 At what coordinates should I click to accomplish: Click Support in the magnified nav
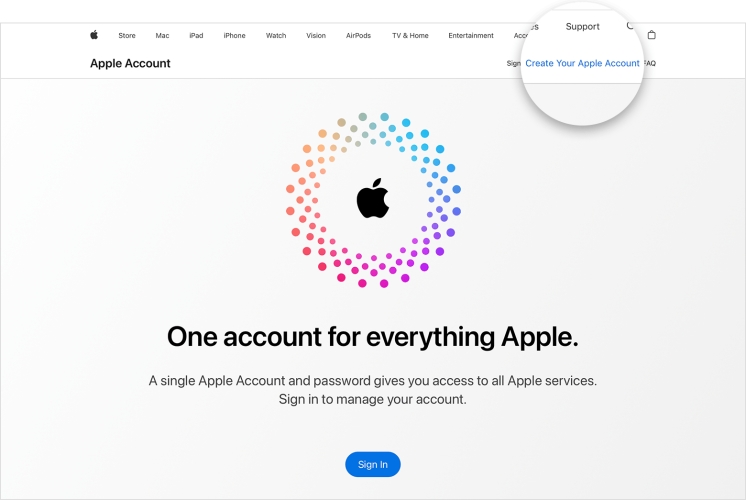coord(582,27)
